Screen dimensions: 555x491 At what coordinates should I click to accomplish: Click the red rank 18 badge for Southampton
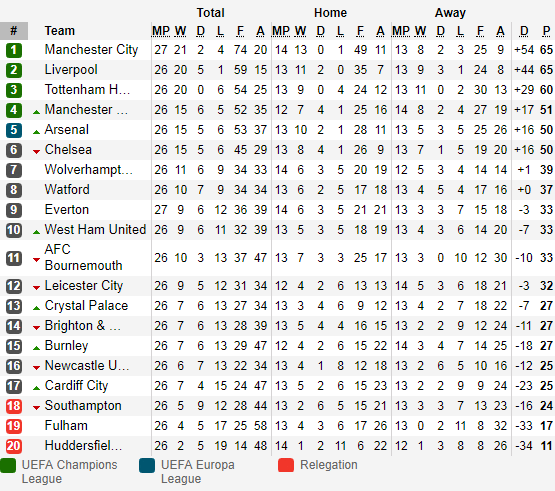(14, 406)
